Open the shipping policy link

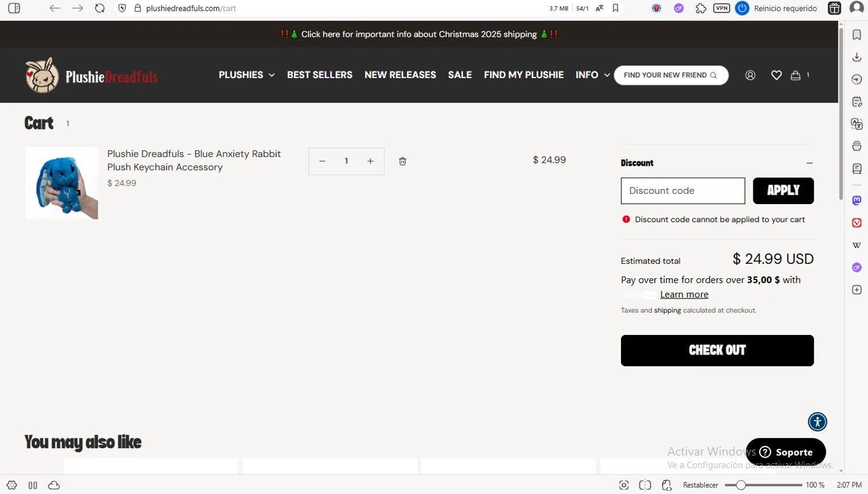tap(667, 311)
